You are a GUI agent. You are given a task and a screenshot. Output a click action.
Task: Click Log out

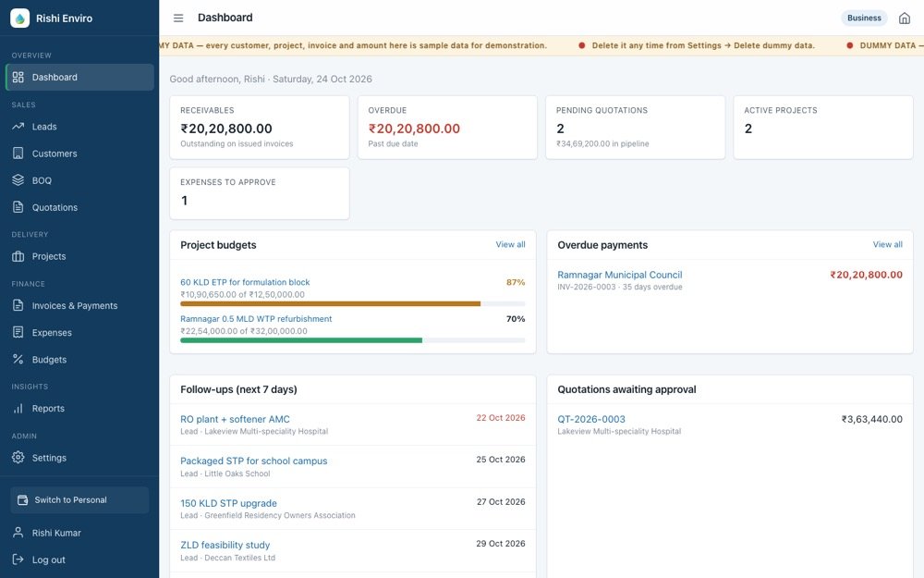[x=79, y=560]
